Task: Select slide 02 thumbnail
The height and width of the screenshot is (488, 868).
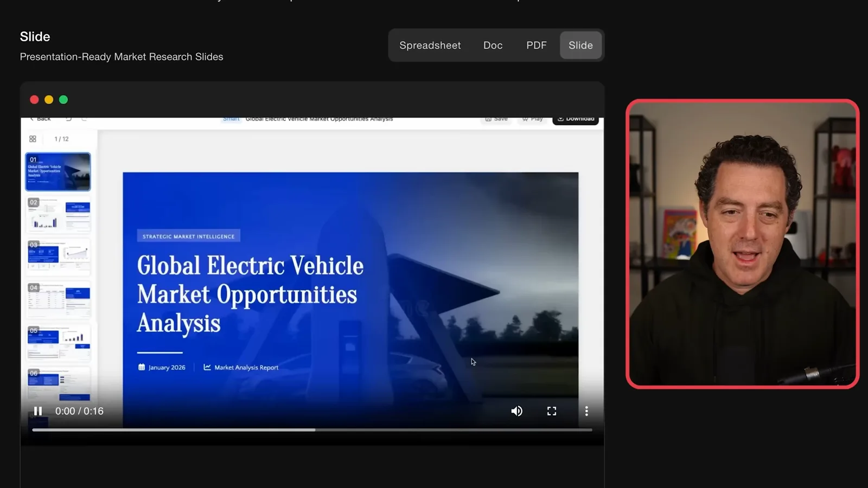Action: pos(58,215)
